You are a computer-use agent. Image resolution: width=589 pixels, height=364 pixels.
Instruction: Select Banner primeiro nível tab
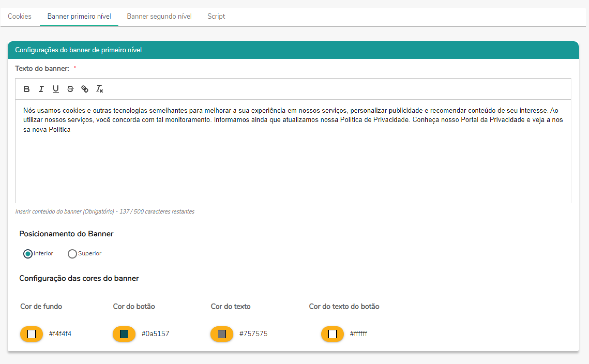[x=79, y=16]
